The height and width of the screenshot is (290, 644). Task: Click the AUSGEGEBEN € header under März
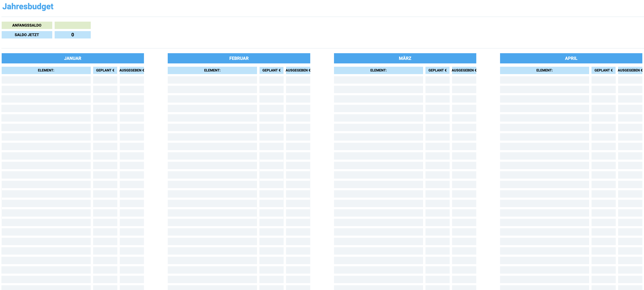tap(464, 70)
